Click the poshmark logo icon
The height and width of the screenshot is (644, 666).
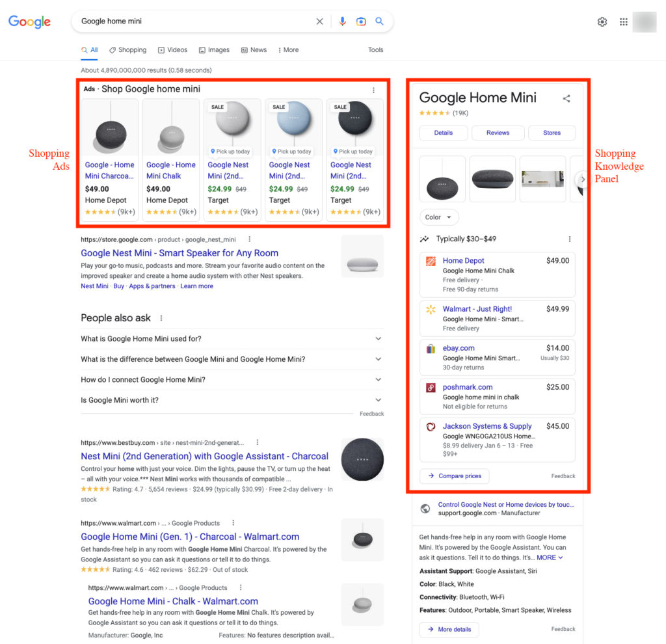point(431,388)
